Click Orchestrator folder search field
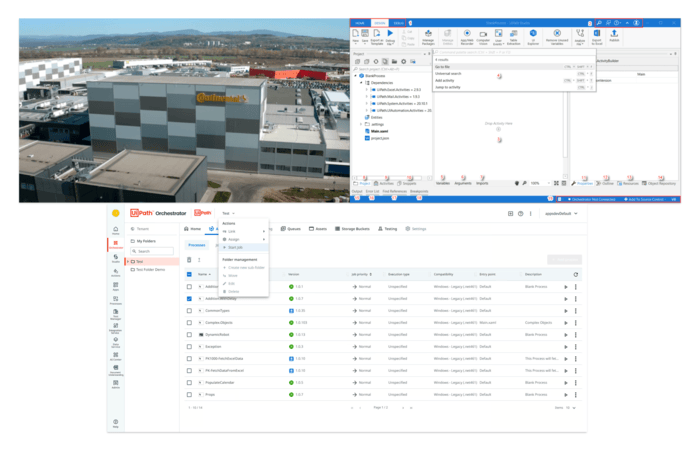The width and height of the screenshot is (700, 452). 152,251
